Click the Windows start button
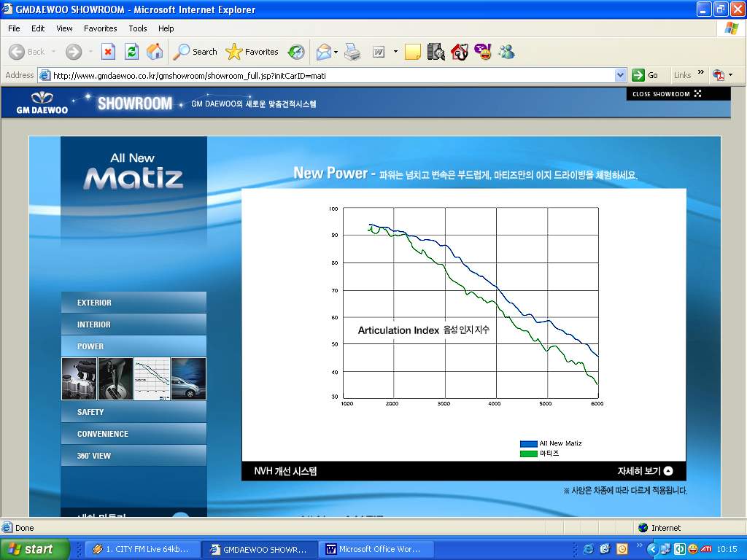 point(34,549)
